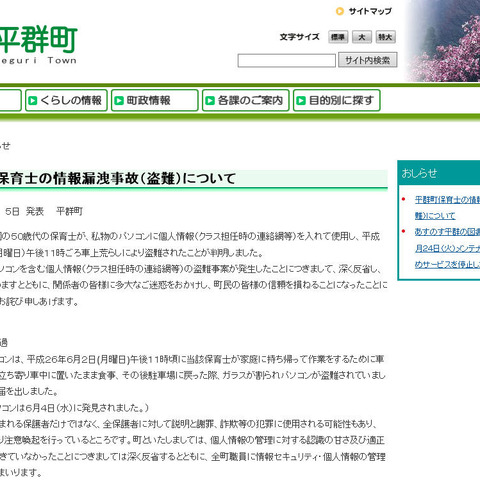The image size is (480, 480).
Task: Open the 各課のご案内 menu
Action: (x=245, y=100)
